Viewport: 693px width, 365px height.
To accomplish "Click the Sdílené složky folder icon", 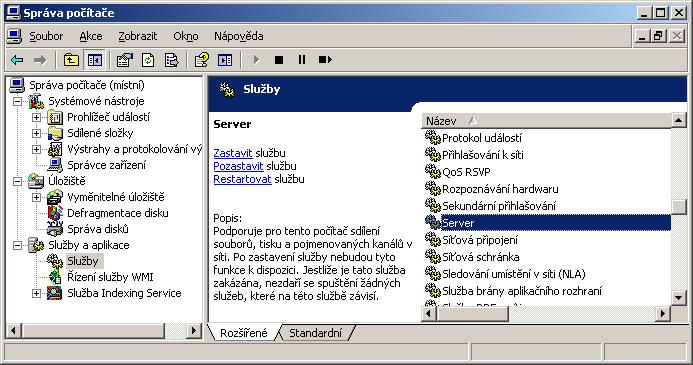I will (55, 133).
